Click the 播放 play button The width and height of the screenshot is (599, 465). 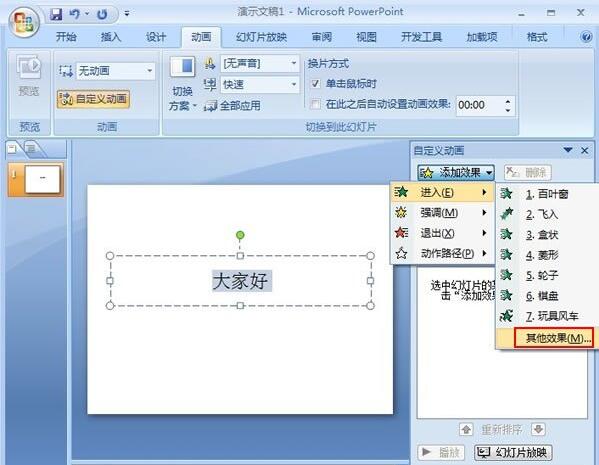point(442,453)
